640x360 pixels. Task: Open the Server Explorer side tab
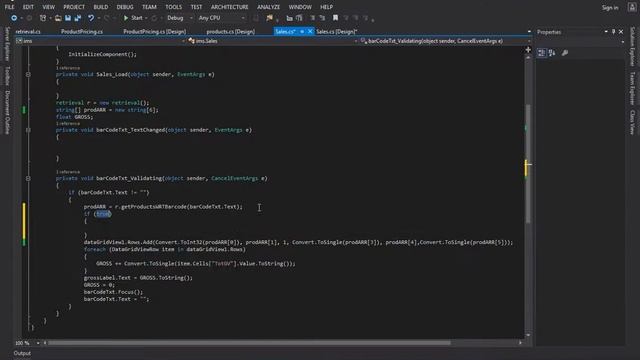pos(7,44)
